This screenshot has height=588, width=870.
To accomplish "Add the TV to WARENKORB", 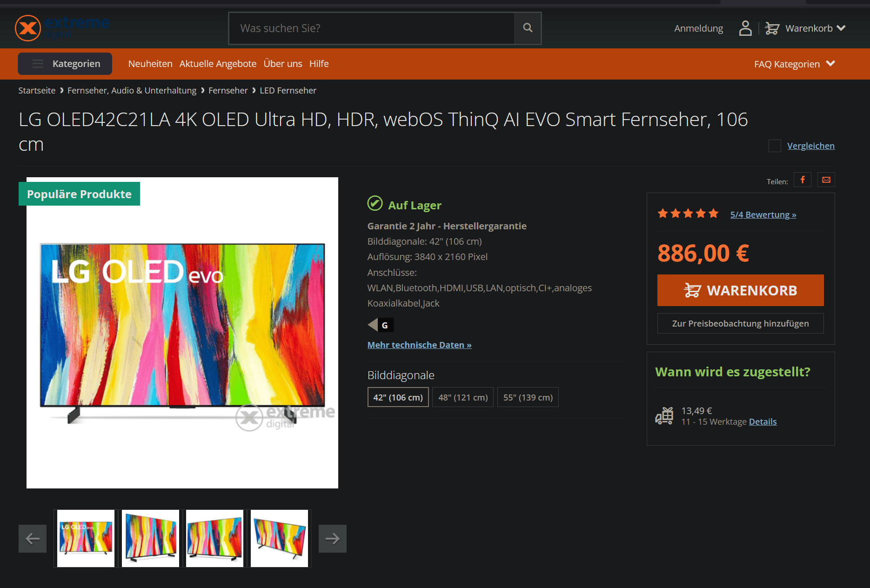I will [x=740, y=290].
